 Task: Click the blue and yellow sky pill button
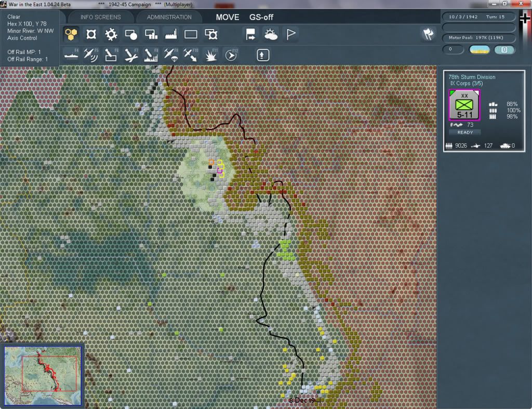[x=479, y=49]
